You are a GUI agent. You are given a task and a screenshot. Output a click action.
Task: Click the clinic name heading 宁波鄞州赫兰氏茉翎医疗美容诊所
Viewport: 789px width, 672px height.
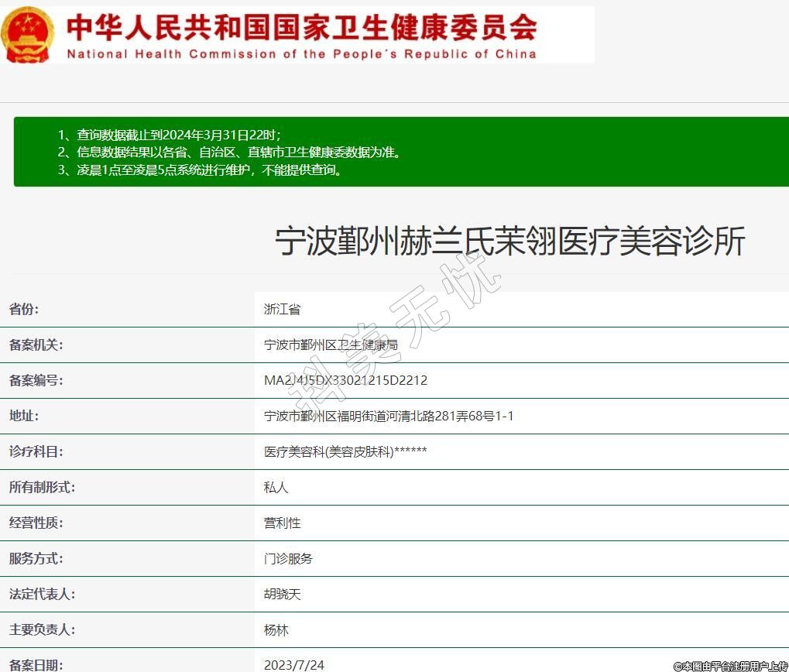pyautogui.click(x=509, y=242)
